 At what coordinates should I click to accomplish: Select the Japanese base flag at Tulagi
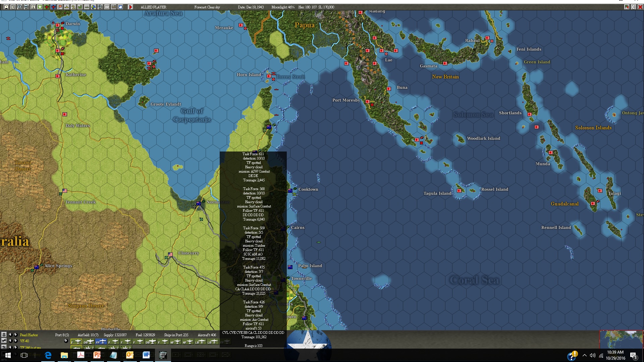(600, 191)
